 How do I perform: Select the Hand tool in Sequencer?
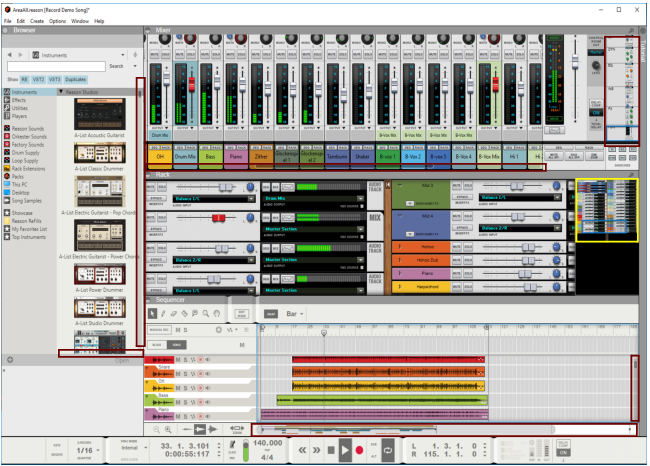coord(216,314)
